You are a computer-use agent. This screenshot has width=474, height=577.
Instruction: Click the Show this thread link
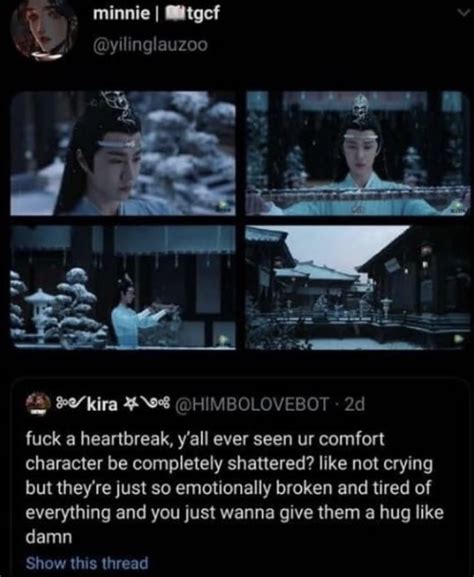(x=87, y=563)
